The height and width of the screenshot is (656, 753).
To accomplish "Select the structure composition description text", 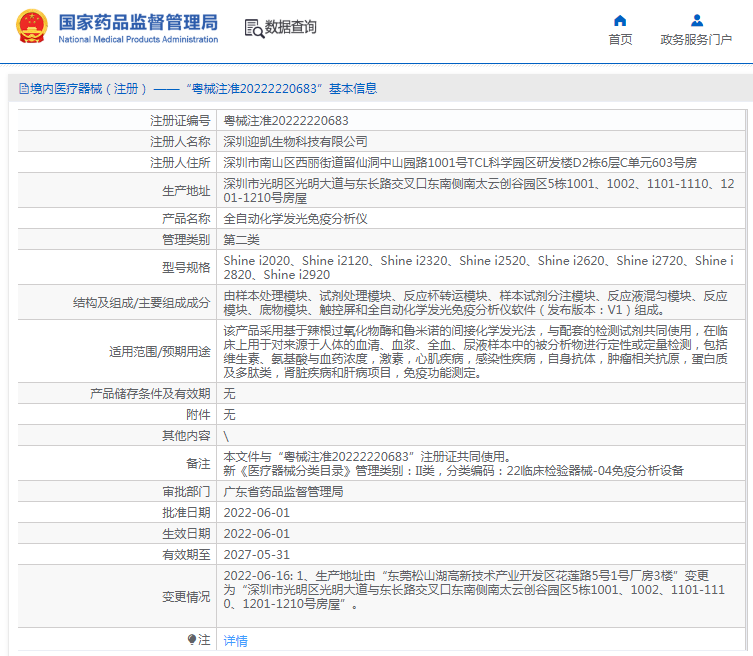I will click(475, 303).
